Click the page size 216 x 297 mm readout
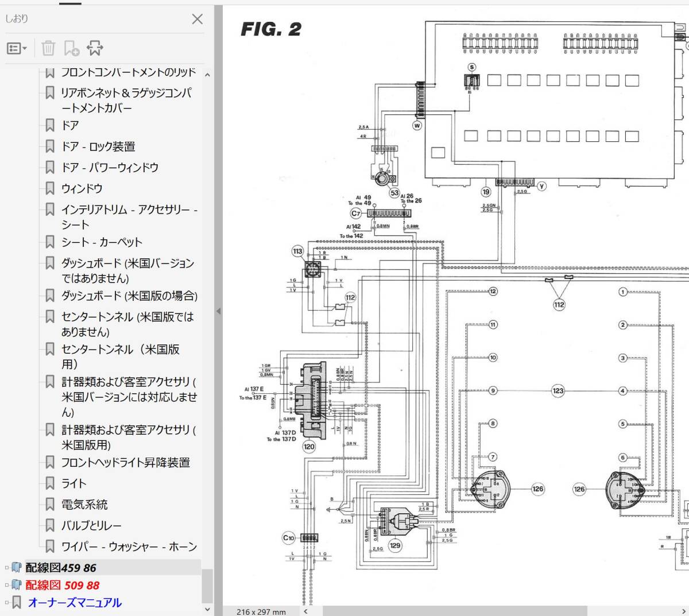The width and height of the screenshot is (689, 616). (261, 611)
